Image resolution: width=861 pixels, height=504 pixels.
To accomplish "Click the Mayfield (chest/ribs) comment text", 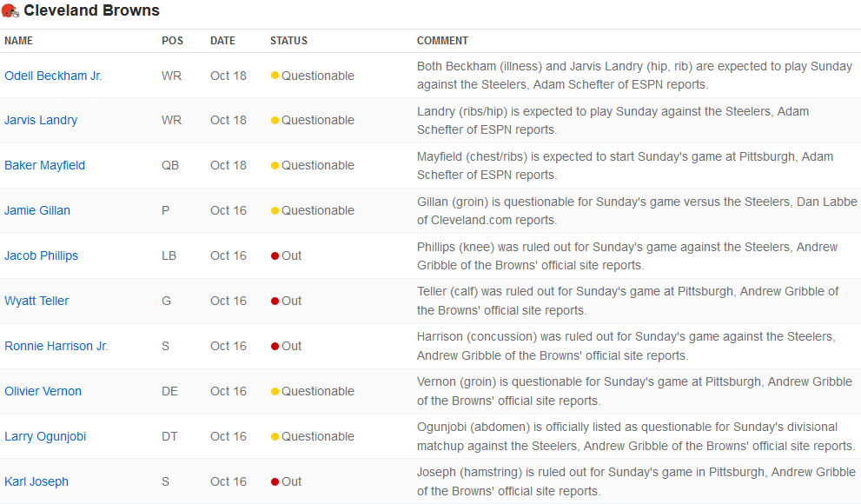I will [625, 166].
